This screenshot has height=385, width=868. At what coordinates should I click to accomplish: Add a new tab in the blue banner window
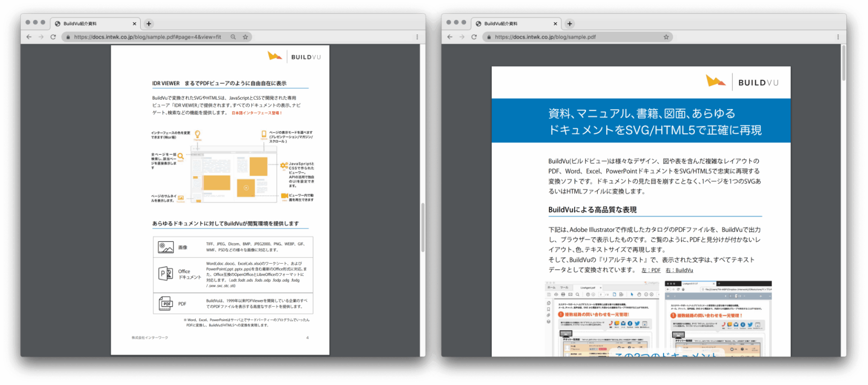pos(570,24)
